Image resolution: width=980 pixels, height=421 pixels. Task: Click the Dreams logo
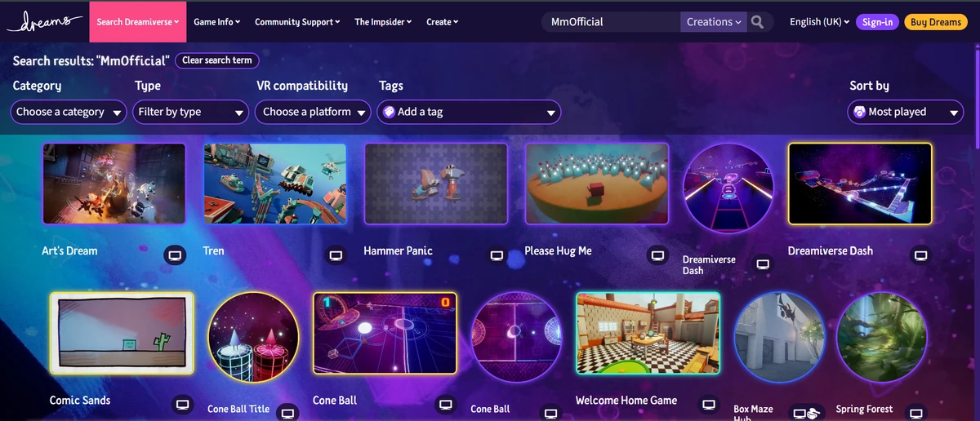[43, 22]
